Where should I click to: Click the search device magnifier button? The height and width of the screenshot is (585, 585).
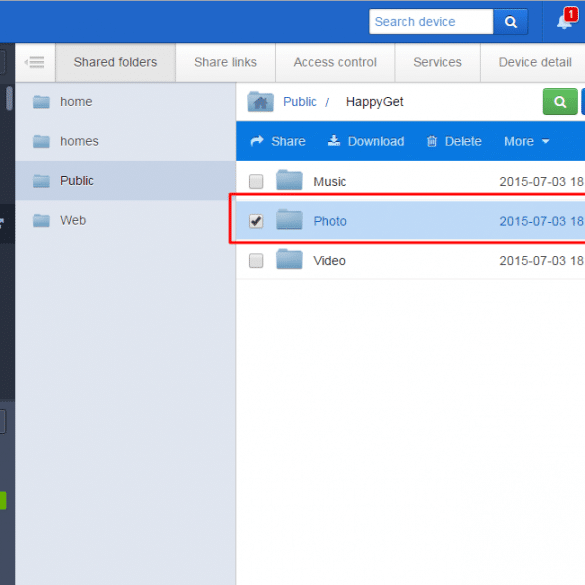pos(510,22)
